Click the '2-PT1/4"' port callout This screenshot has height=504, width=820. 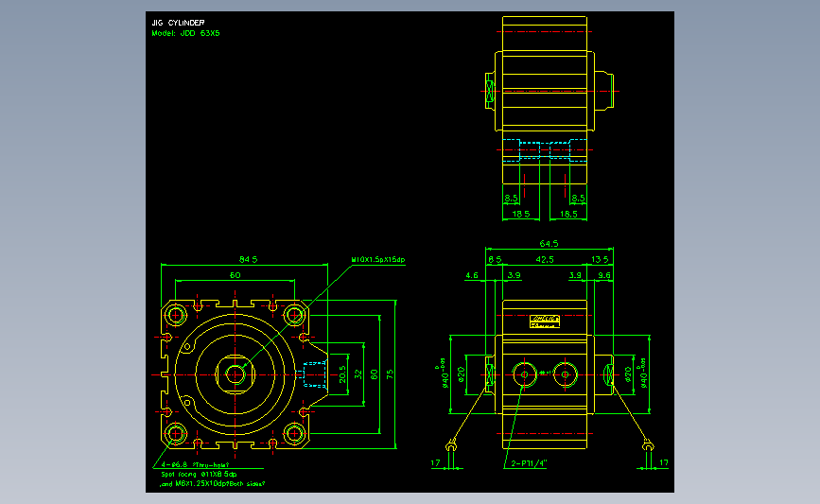pyautogui.click(x=529, y=463)
